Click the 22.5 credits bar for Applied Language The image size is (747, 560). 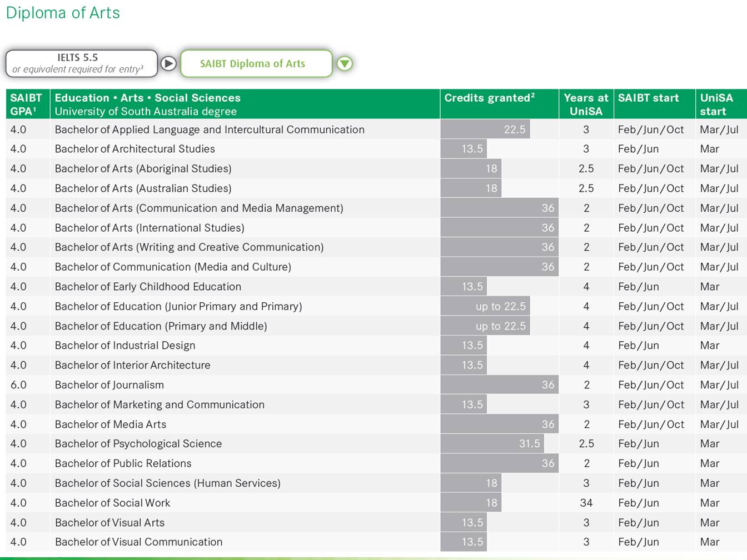point(485,129)
